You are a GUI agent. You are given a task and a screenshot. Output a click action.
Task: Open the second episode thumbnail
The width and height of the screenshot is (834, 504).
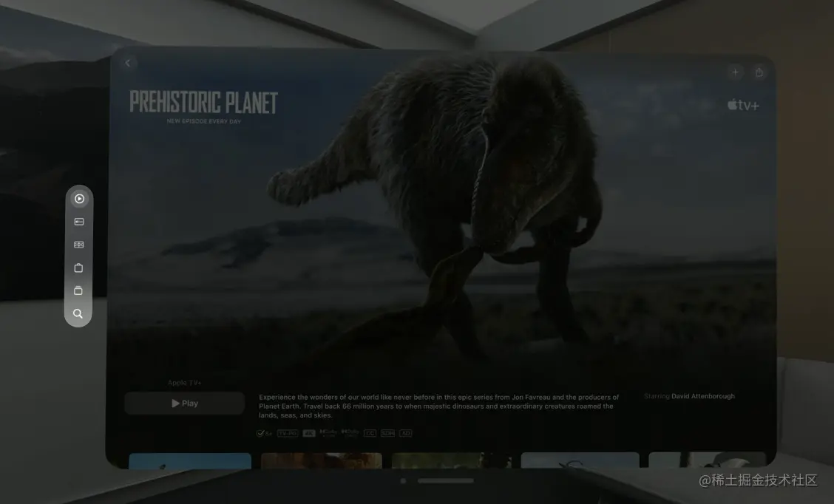(322, 461)
